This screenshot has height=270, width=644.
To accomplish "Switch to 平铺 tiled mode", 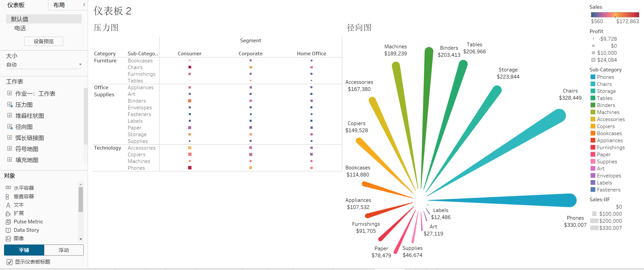I will pyautogui.click(x=24, y=250).
